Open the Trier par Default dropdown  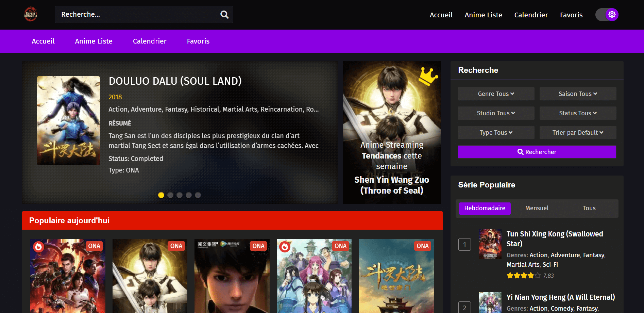click(578, 133)
